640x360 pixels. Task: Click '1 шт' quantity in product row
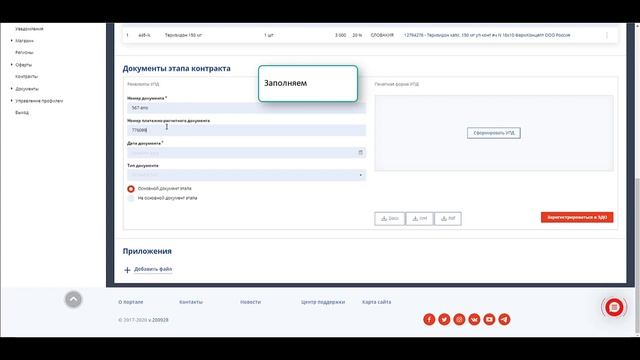click(x=269, y=35)
